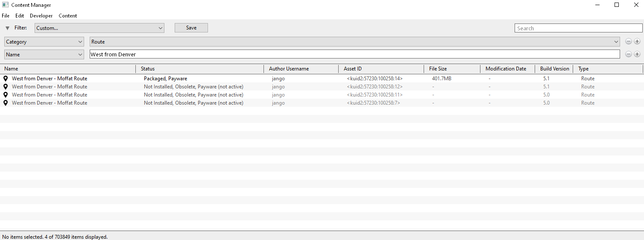The height and width of the screenshot is (240, 644).
Task: Sort the list by Name column header
Action: (68, 69)
